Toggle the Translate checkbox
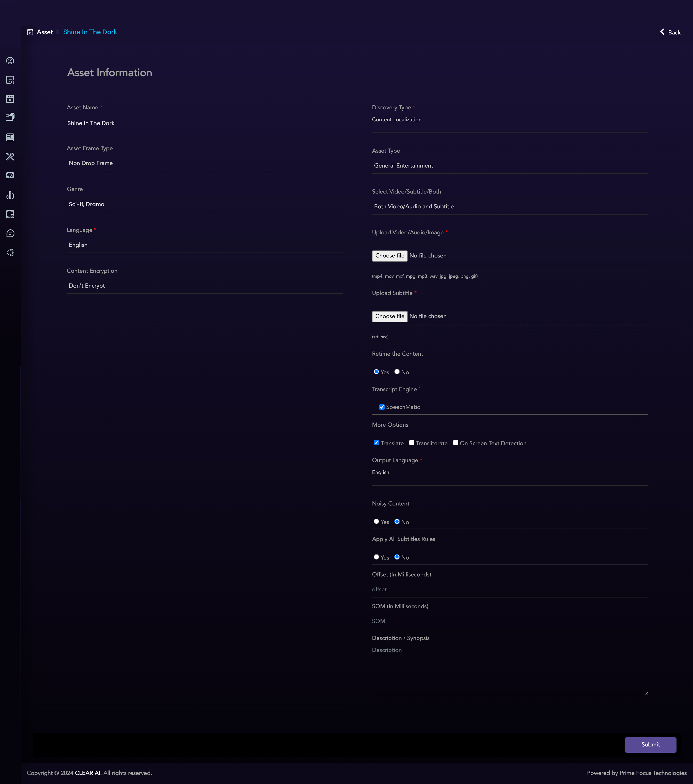693x784 pixels. tap(376, 443)
